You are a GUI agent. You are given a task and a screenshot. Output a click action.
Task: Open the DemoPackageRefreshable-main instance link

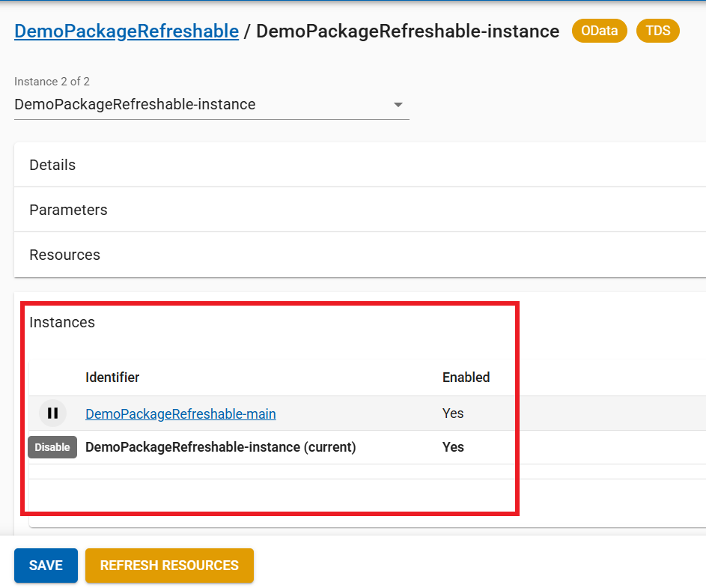click(180, 413)
